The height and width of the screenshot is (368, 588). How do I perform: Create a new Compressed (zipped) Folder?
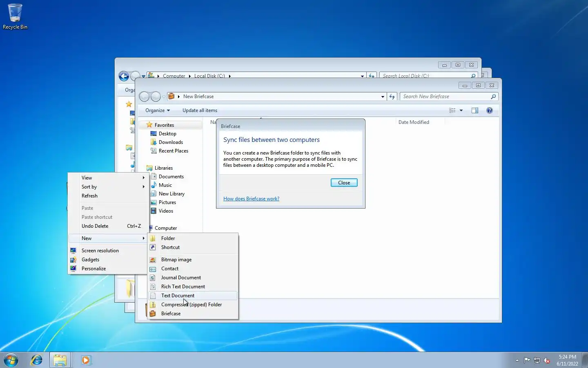point(193,305)
